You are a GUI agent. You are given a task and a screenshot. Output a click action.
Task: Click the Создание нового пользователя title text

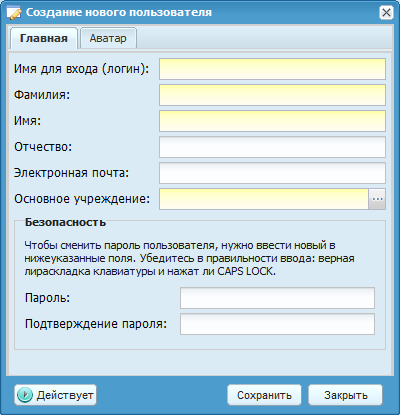click(119, 13)
